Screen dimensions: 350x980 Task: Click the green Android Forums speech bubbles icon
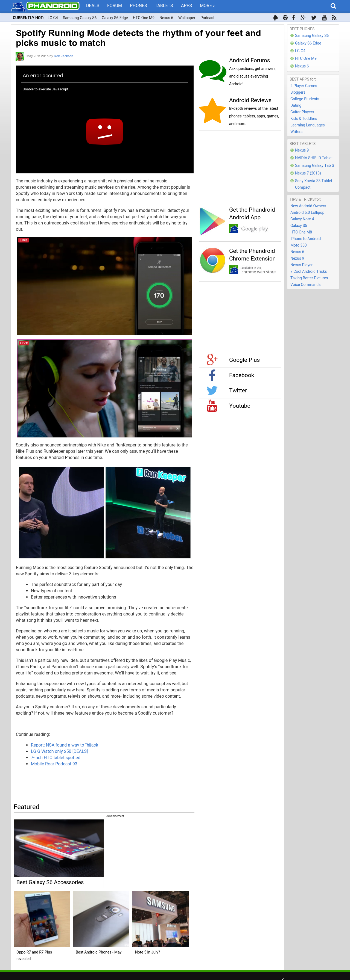(212, 71)
